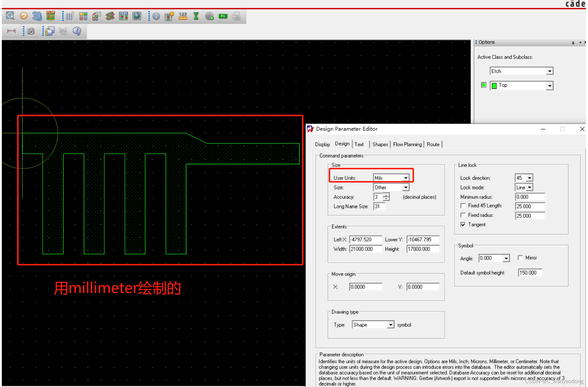Click the dimension line tool icon
Screen dimensions: 588x387
click(x=11, y=31)
